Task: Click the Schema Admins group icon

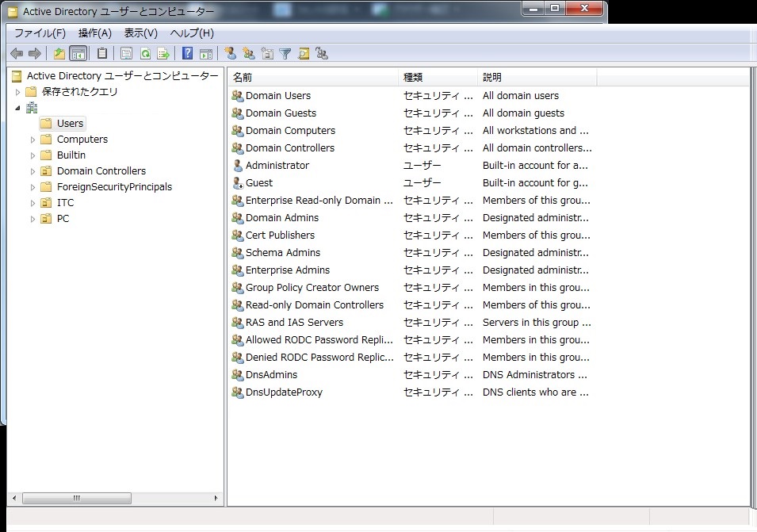Action: (238, 252)
